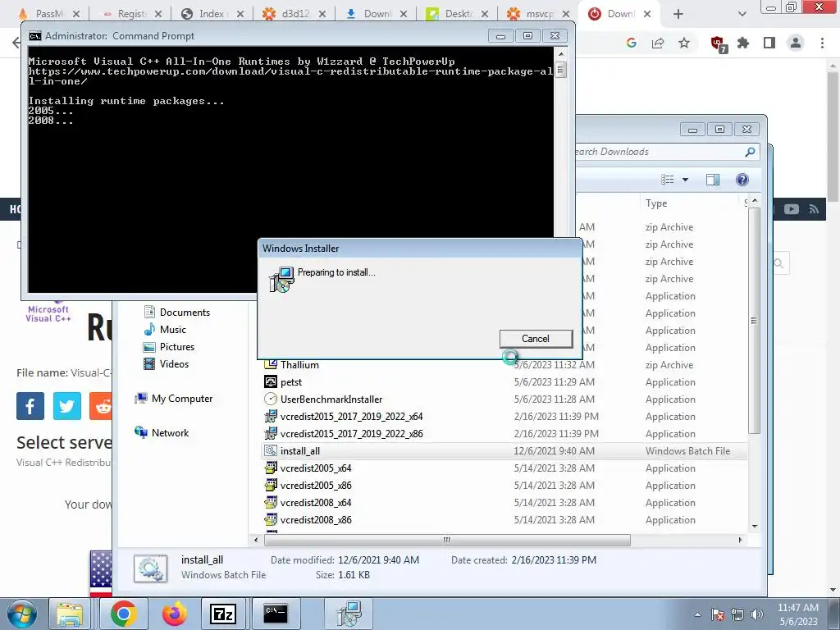Open Pictures in the navigation pane

169,347
